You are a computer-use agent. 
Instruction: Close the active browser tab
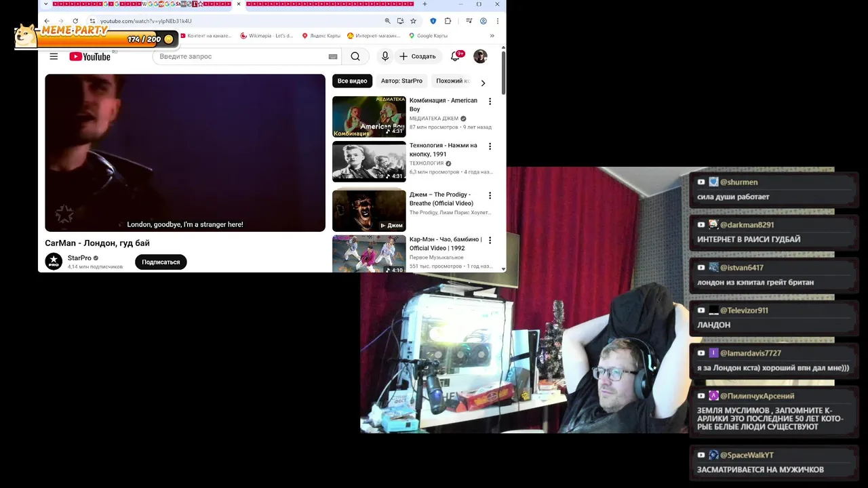coord(239,4)
